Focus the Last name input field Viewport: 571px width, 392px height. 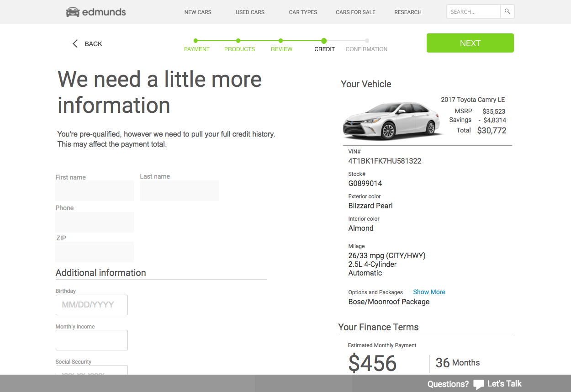[x=180, y=191]
